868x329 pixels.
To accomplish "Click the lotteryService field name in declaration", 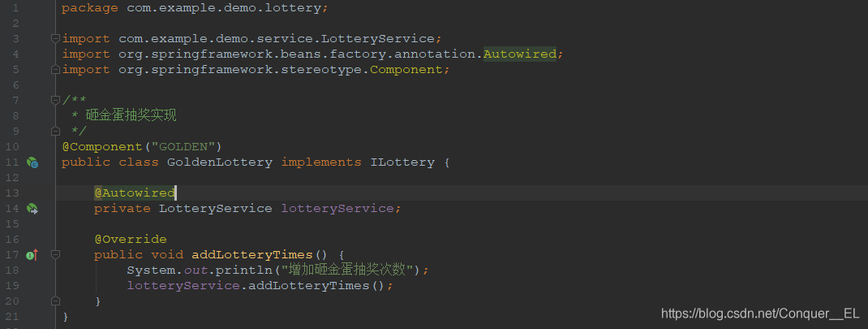I will click(x=337, y=209).
